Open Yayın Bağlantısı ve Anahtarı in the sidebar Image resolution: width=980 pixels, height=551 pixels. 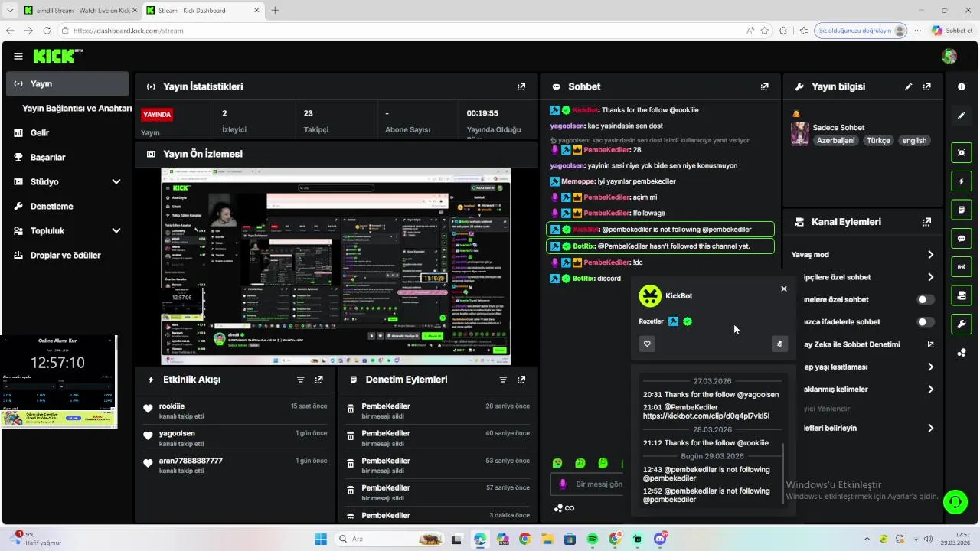click(77, 109)
